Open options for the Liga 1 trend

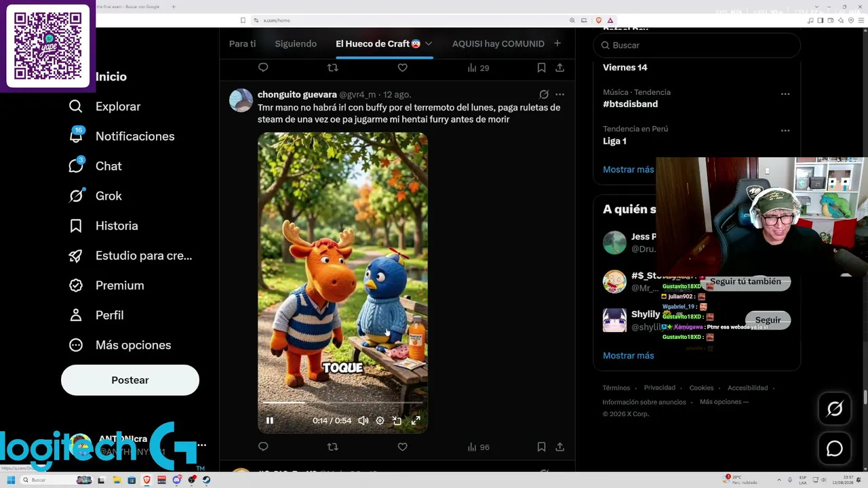pyautogui.click(x=785, y=131)
